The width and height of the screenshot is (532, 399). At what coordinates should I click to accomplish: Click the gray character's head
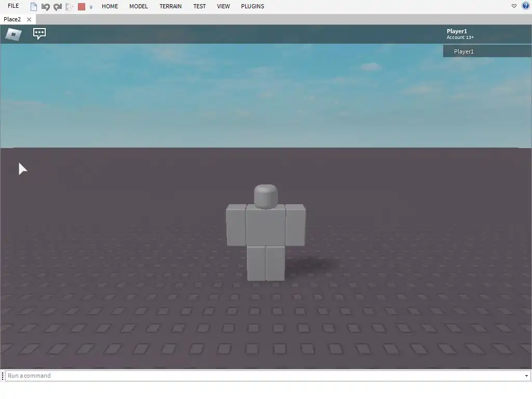point(266,196)
